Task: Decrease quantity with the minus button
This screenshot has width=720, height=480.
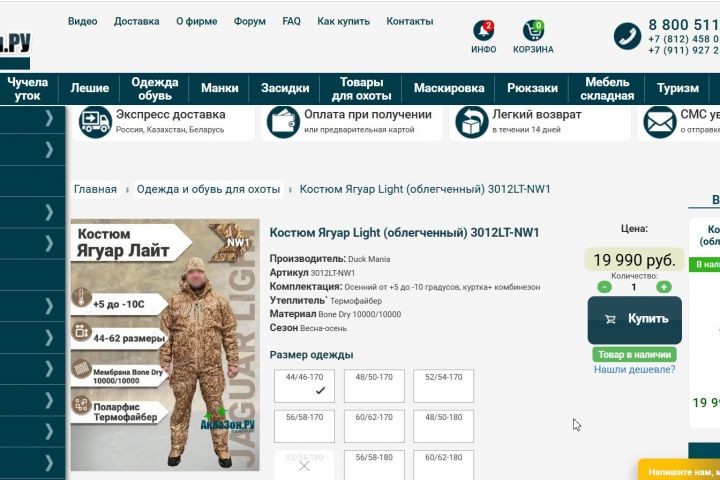Action: click(x=604, y=287)
